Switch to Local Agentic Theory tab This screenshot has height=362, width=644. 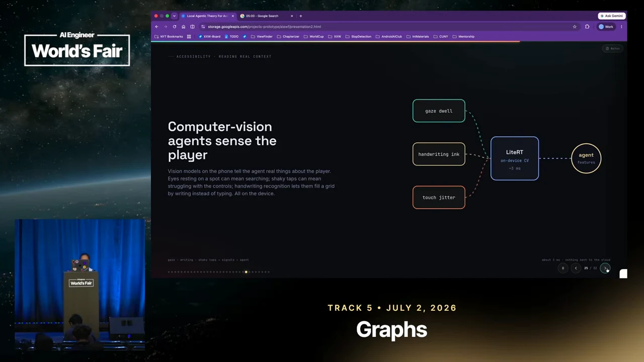tap(207, 16)
